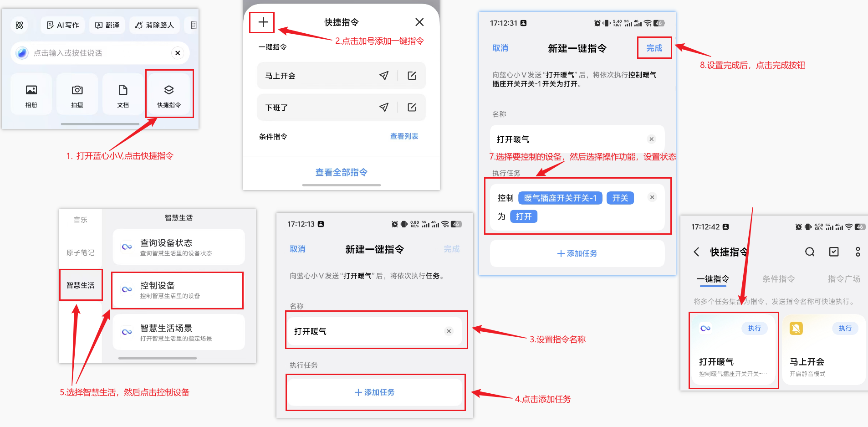Select 智慧生活 in the left sidebar
The image size is (868, 427).
click(x=81, y=285)
